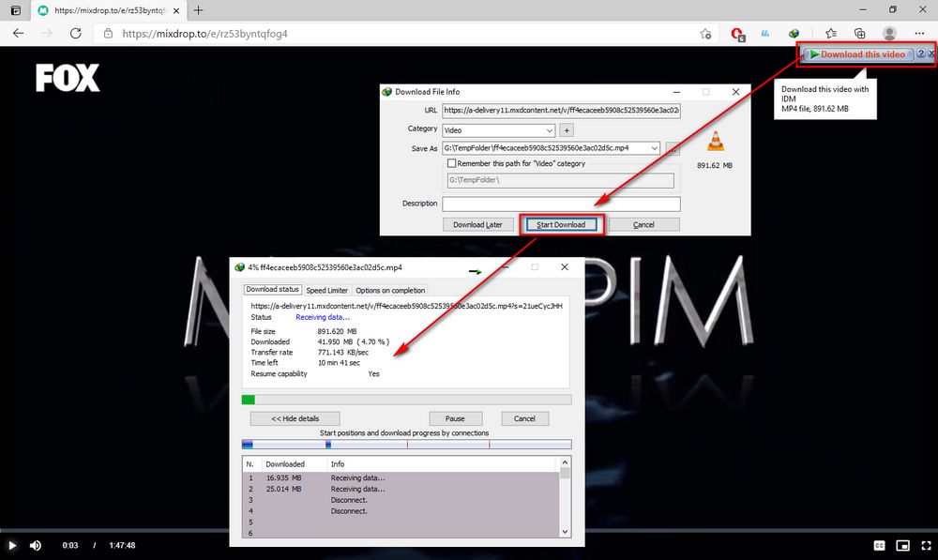938x560 pixels.
Task: Open picture-in-picture mode icon
Action: [x=902, y=545]
